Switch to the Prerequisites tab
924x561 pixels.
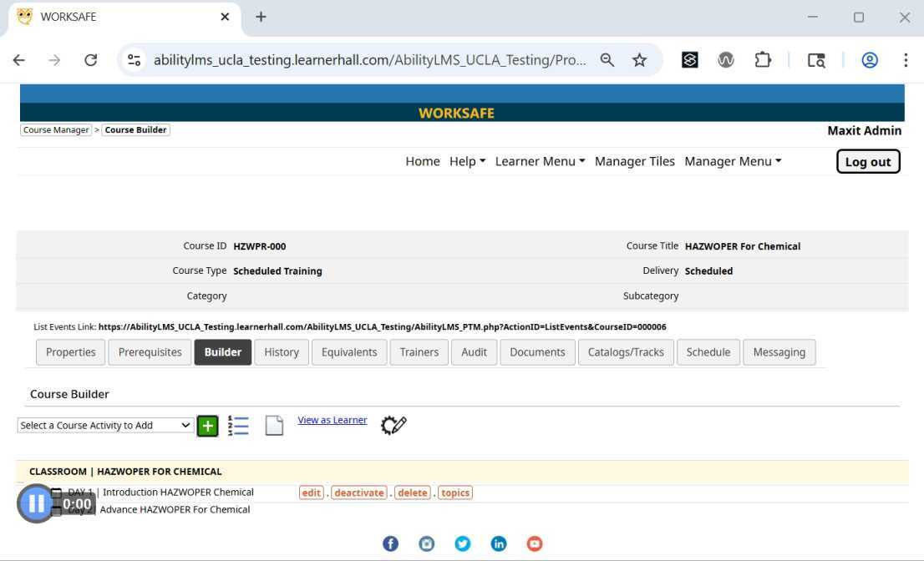tap(150, 352)
